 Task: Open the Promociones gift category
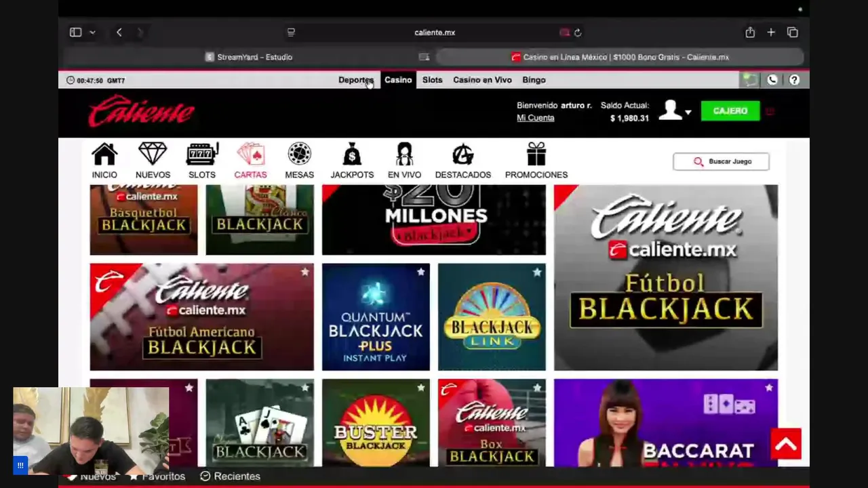[536, 161]
